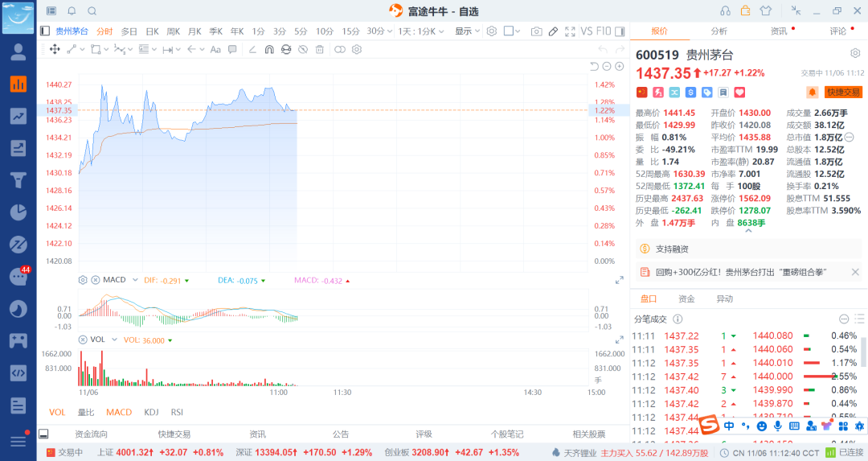Open the 资金流向 bottom tab

(x=91, y=434)
